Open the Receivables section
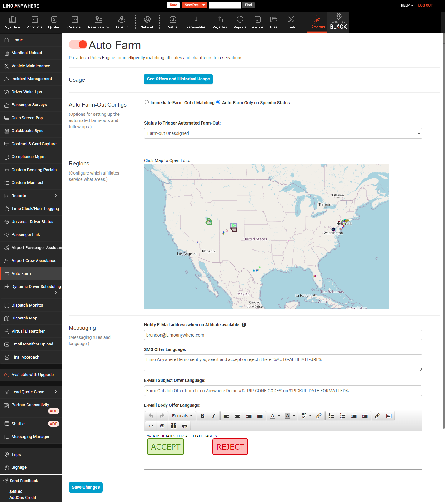The width and height of the screenshot is (445, 504). pyautogui.click(x=196, y=23)
